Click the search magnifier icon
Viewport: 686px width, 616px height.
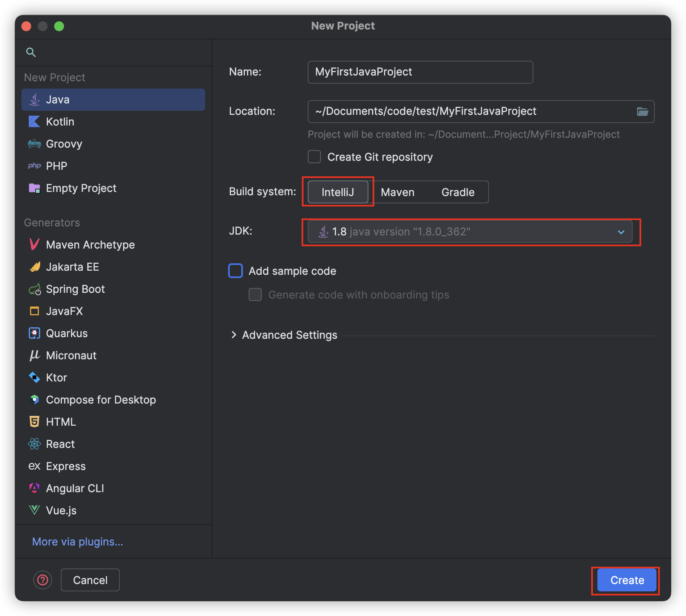(x=31, y=52)
